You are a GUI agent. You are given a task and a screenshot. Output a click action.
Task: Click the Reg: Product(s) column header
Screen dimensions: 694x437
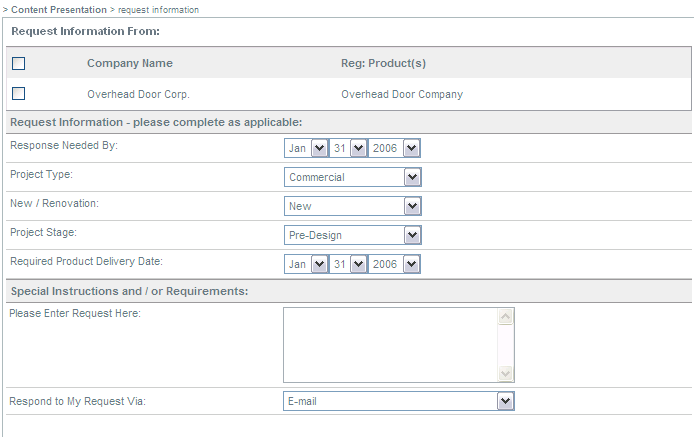point(384,63)
